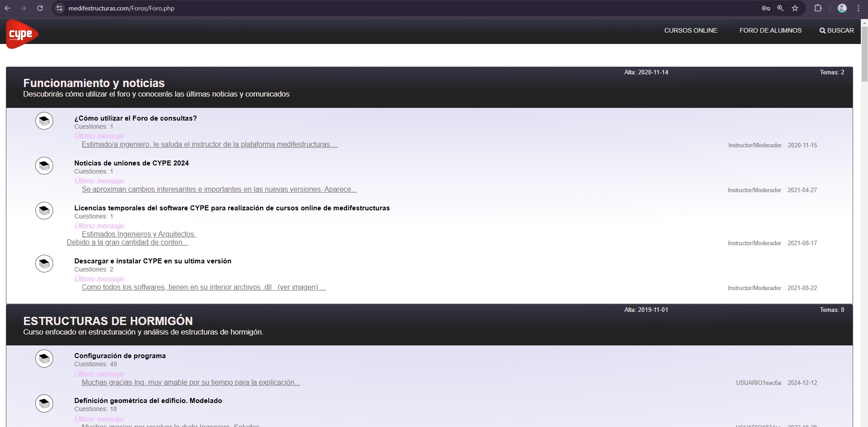Image resolution: width=868 pixels, height=427 pixels.
Task: Click book icon beside '¿Cómo utilizar el Foro'
Action: 44,121
